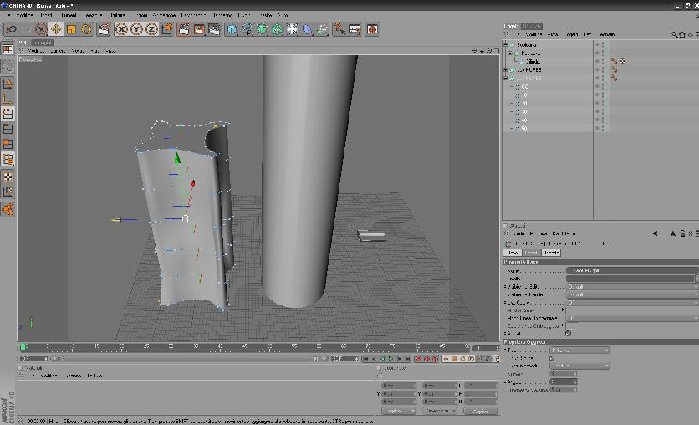The height and width of the screenshot is (425, 699).
Task: Activate the Rotate tool
Action: click(x=86, y=29)
